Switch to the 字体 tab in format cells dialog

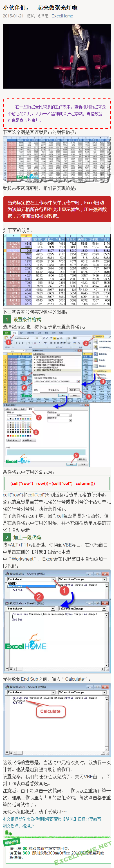(x=16, y=409)
